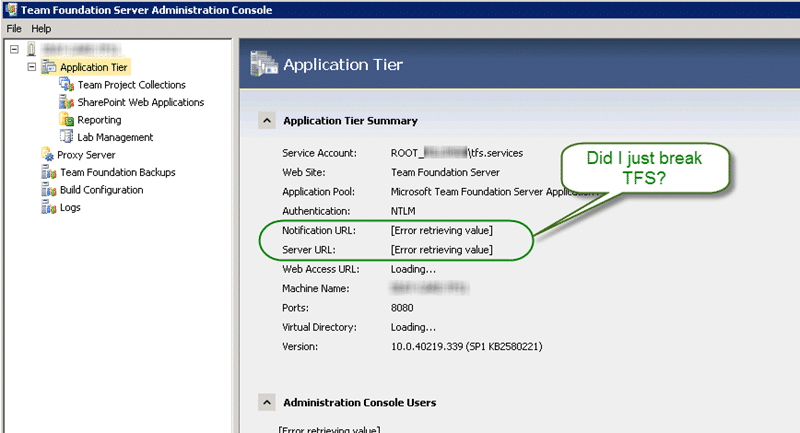The height and width of the screenshot is (433, 800).
Task: Click the Build Configuration icon
Action: coord(49,189)
